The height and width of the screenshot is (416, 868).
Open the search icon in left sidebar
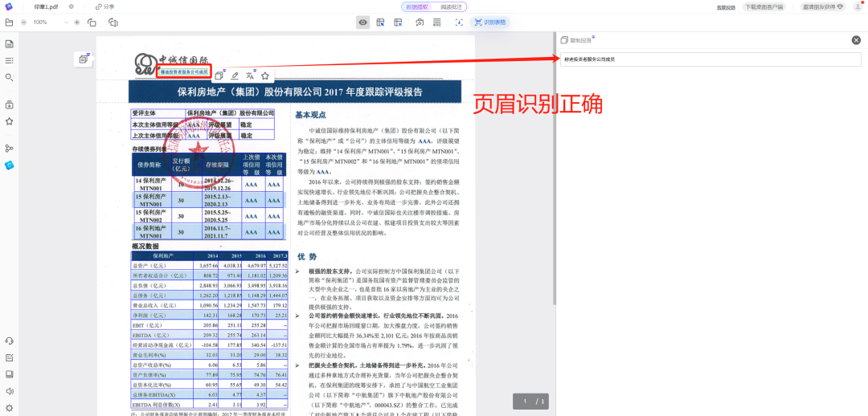point(10,77)
